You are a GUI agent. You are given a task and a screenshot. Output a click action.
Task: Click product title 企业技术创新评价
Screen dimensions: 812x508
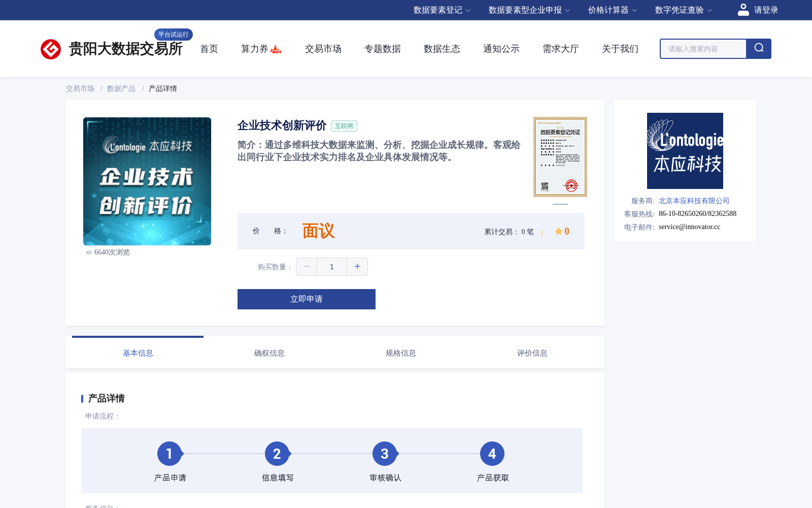pyautogui.click(x=282, y=125)
